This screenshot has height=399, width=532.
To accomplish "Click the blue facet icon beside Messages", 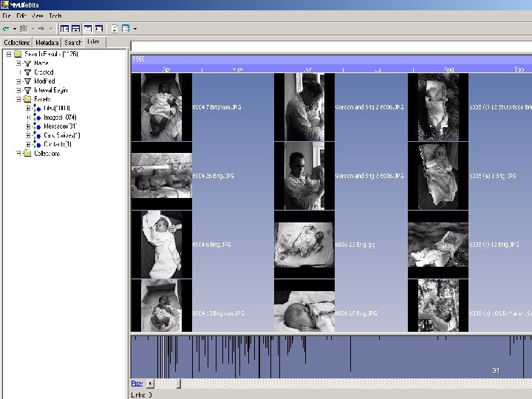I will [x=38, y=126].
